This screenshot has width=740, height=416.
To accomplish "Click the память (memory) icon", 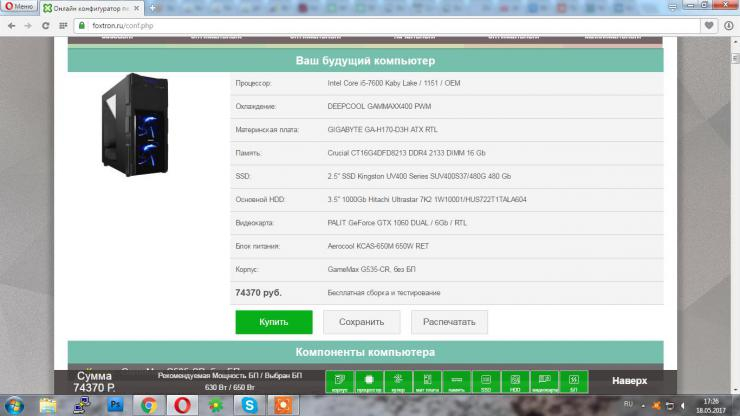I will [456, 381].
